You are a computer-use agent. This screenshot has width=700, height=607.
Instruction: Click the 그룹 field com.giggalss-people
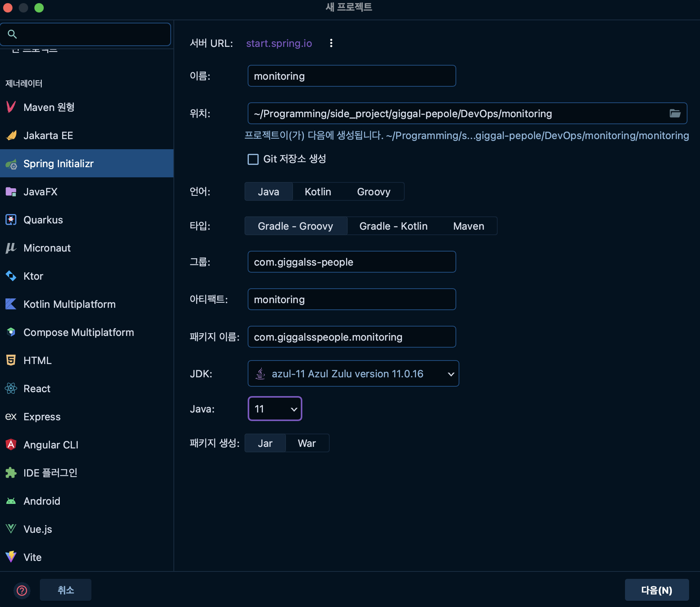click(x=352, y=262)
